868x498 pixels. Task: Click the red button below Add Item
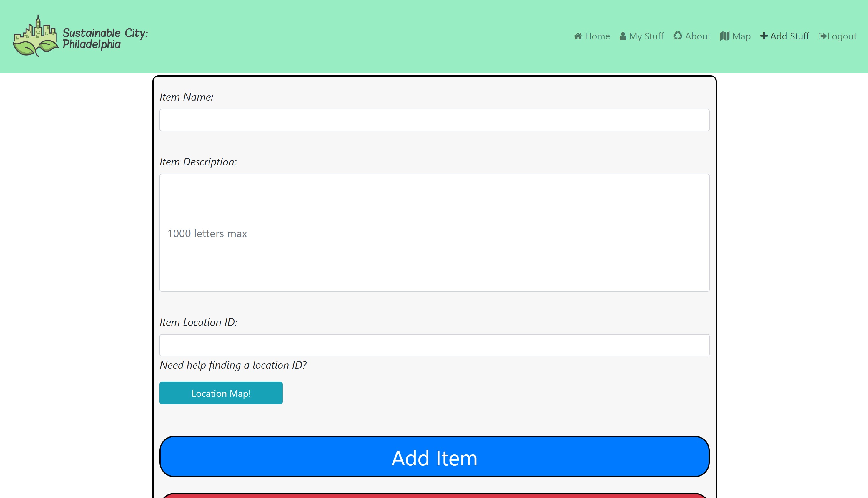(434, 496)
